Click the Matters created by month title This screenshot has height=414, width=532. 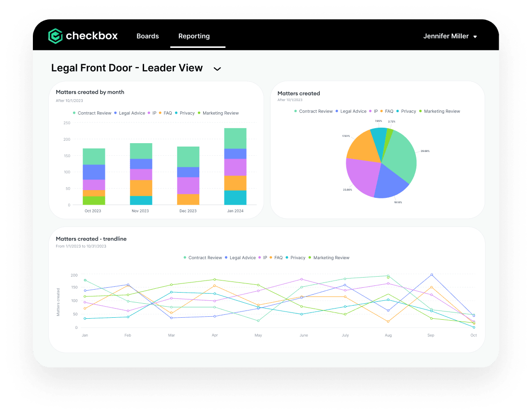[x=90, y=92]
